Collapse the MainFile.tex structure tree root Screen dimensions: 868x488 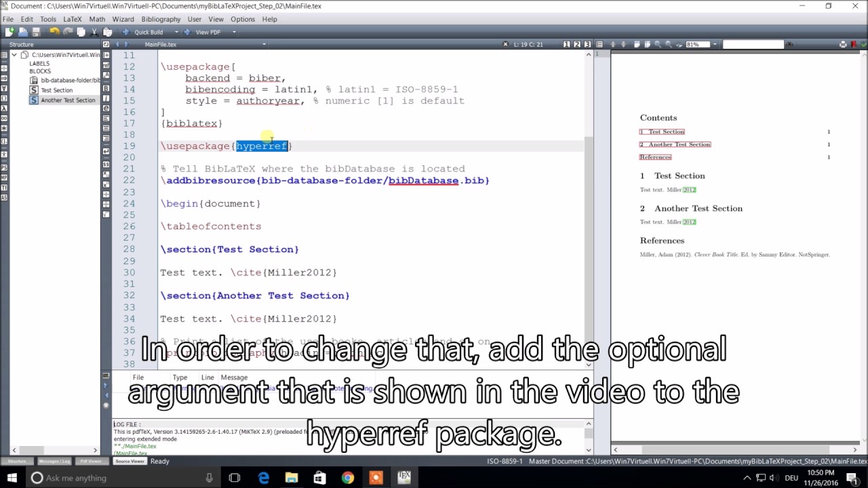[14, 54]
